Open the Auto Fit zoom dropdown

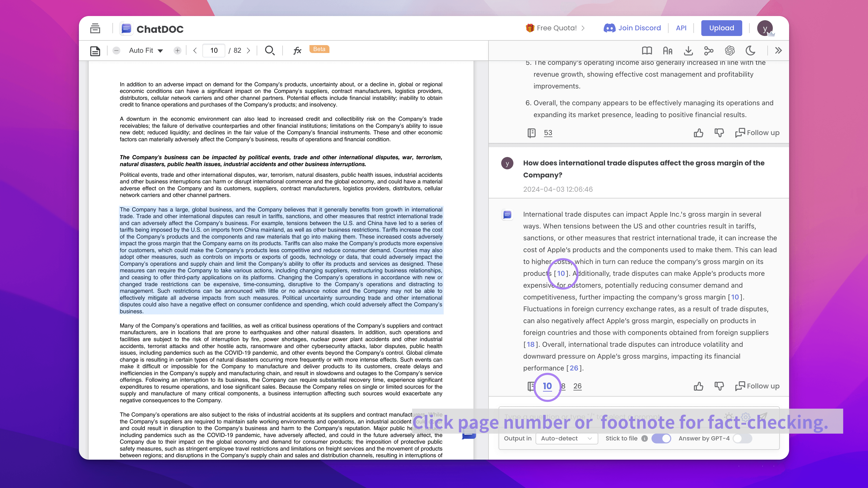coord(146,51)
